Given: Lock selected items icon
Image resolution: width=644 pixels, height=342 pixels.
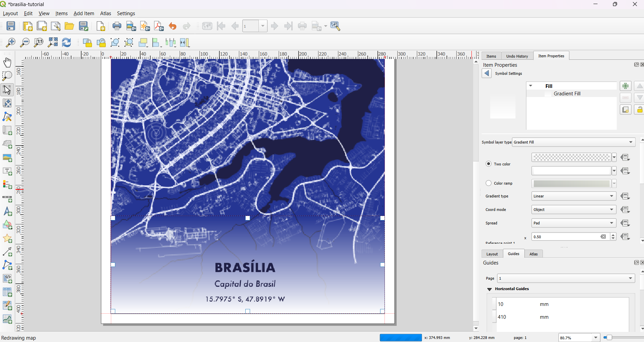Looking at the screenshot, I should pyautogui.click(x=87, y=42).
